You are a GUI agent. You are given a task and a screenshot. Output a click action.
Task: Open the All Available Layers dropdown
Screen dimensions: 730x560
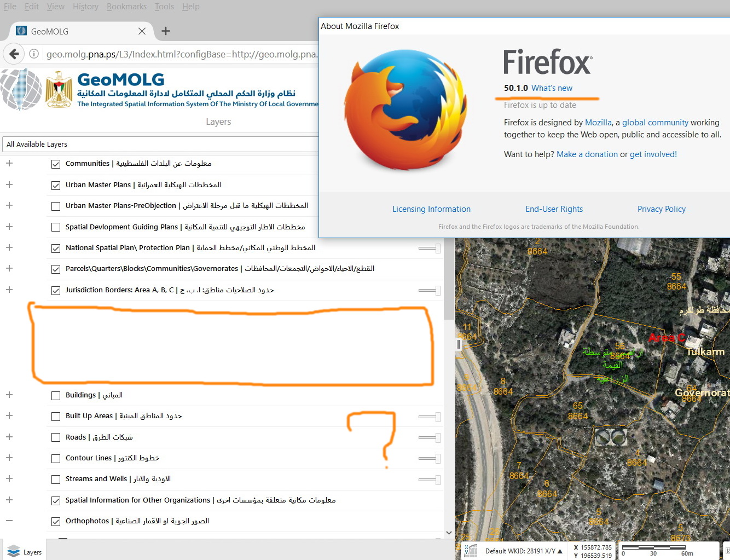(x=161, y=144)
